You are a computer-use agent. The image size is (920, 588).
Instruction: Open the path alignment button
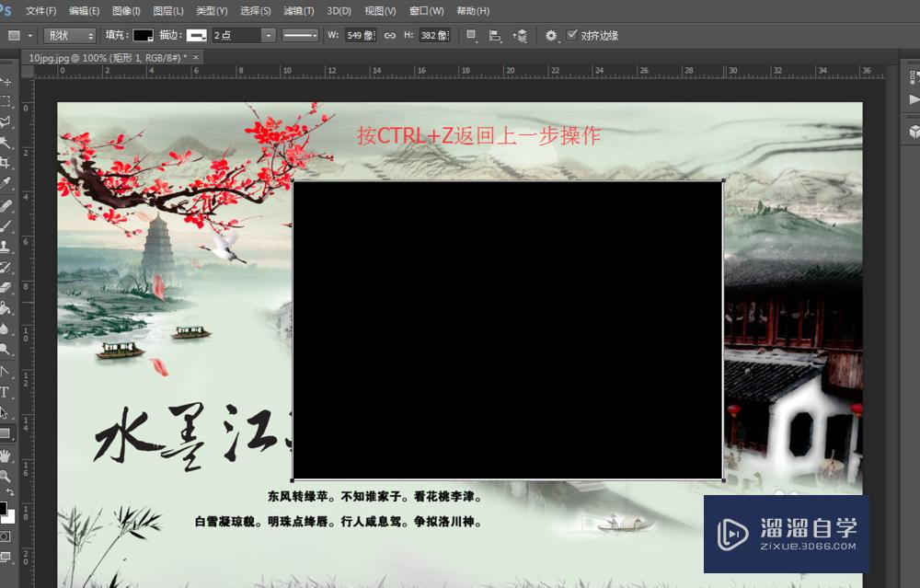tap(493, 35)
